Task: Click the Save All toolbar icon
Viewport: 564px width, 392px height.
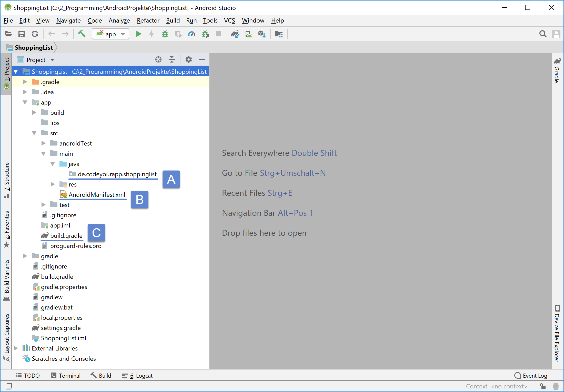Action: (x=22, y=34)
